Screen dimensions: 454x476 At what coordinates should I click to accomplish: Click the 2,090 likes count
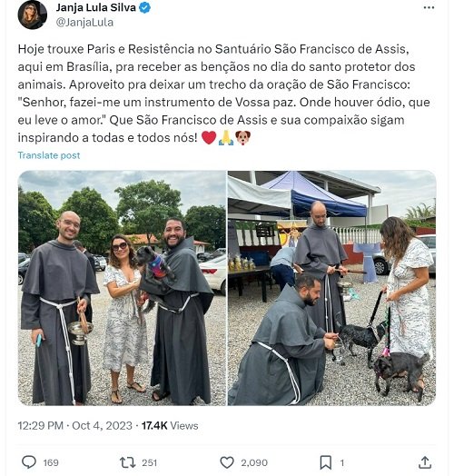pos(254,462)
